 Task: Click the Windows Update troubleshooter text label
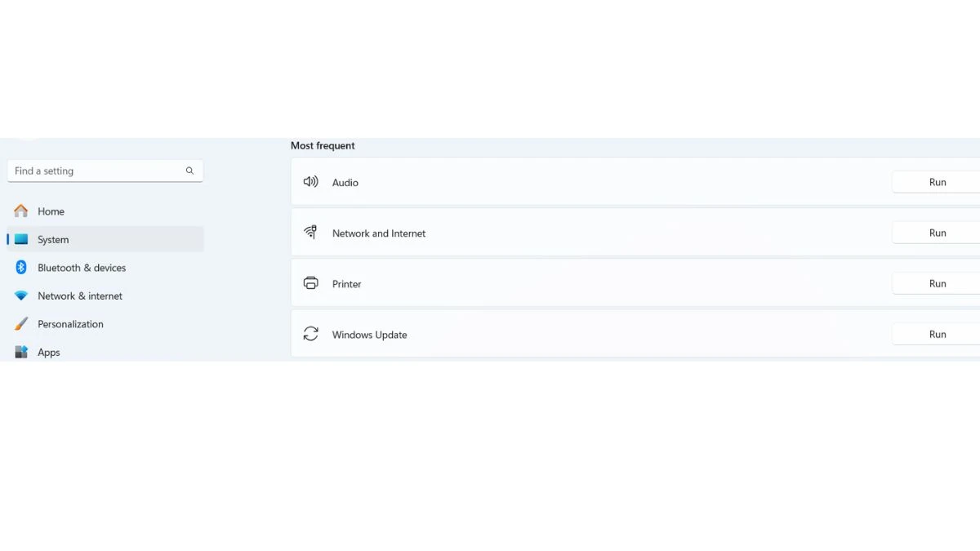coord(369,335)
